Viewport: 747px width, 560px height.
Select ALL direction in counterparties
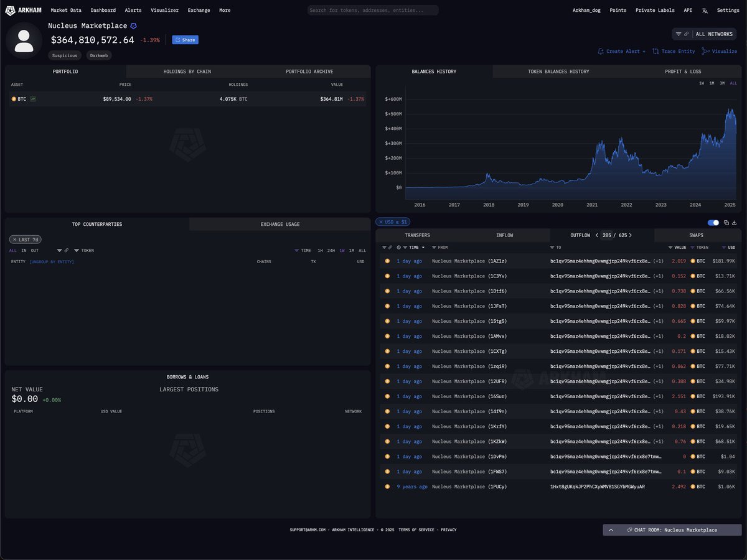pos(13,250)
